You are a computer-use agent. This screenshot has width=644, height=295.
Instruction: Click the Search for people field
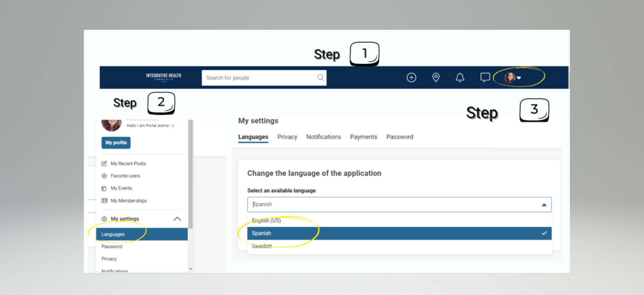[259, 78]
